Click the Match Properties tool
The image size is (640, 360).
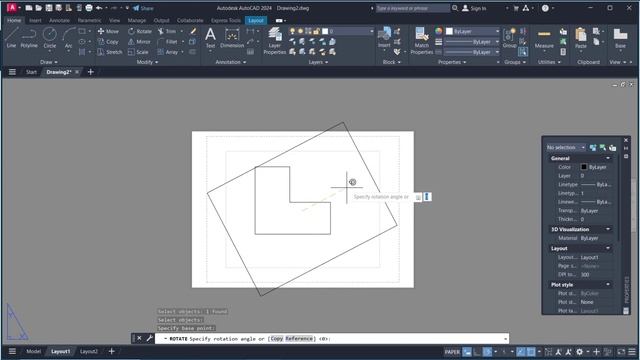coord(422,40)
